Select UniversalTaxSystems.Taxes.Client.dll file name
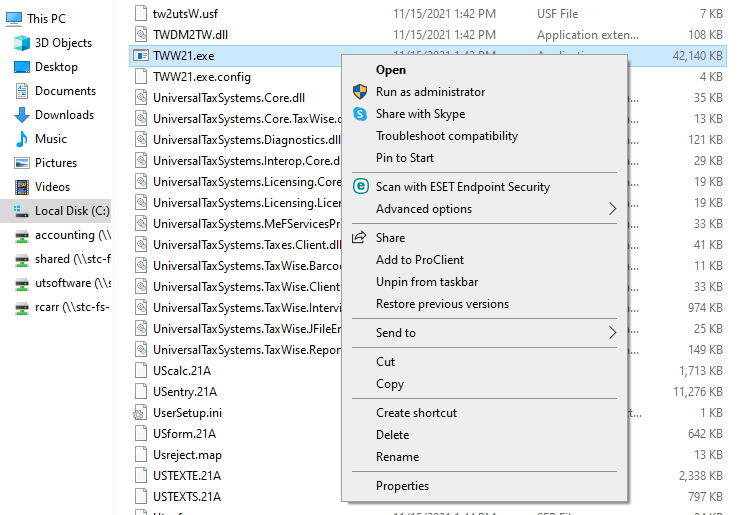The height and width of the screenshot is (515, 744). click(247, 245)
